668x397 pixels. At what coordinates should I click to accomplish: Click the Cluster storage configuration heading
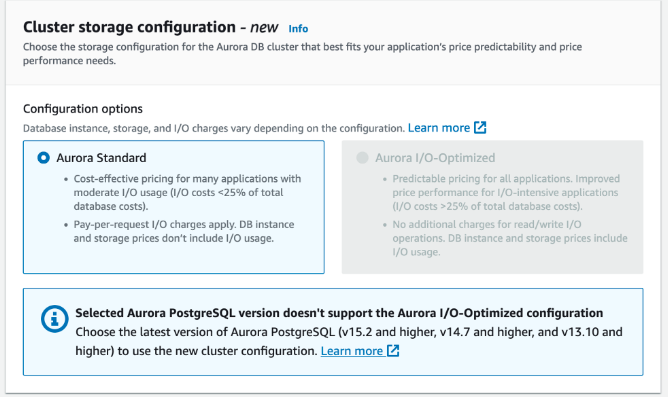point(150,27)
